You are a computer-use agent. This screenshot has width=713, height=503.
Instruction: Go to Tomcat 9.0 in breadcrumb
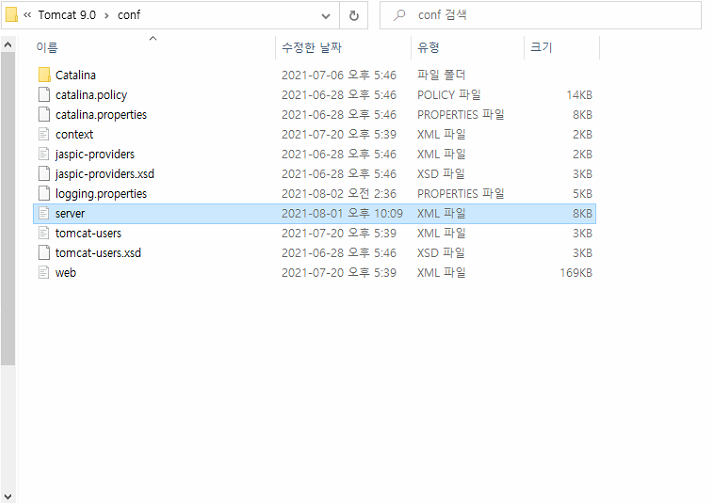tap(67, 15)
